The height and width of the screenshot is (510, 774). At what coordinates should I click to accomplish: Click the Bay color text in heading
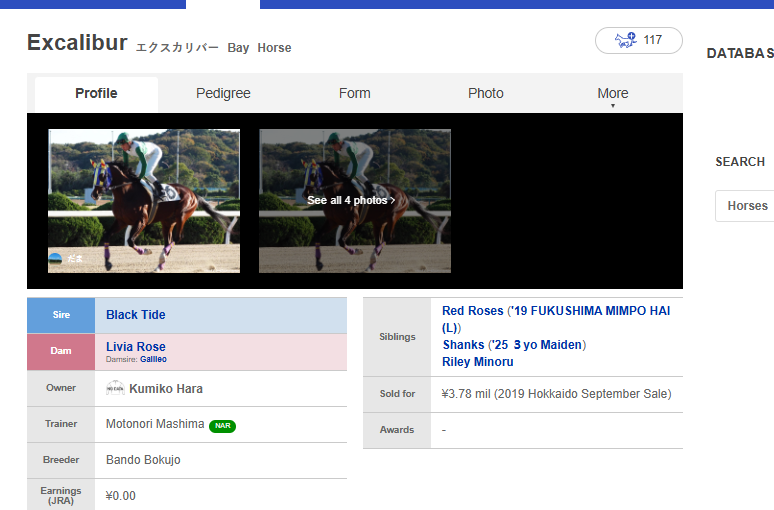(238, 48)
